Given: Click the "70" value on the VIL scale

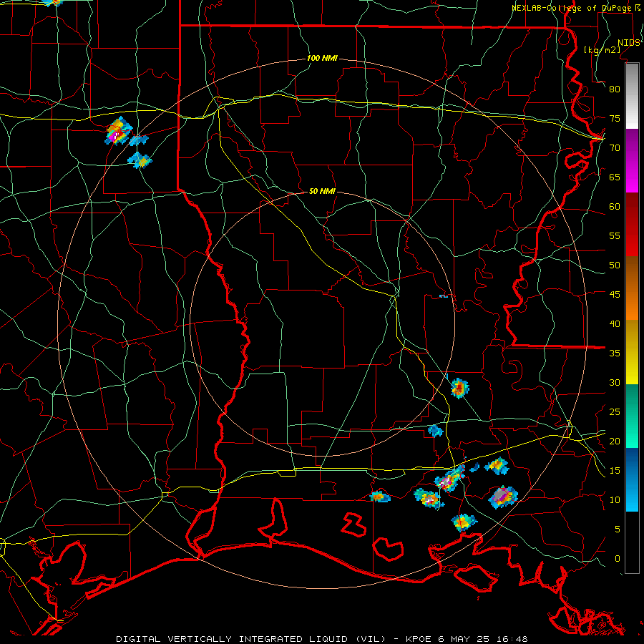Looking at the screenshot, I should pos(615,148).
